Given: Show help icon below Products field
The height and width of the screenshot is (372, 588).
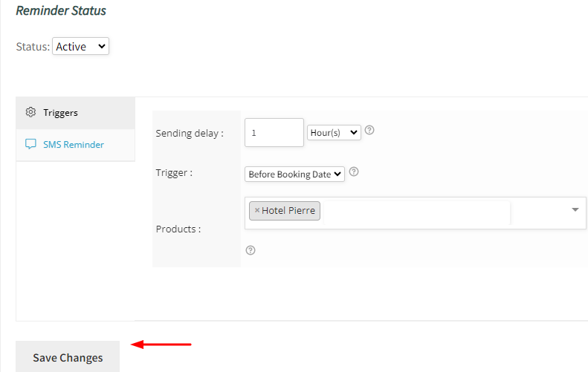Looking at the screenshot, I should 251,250.
